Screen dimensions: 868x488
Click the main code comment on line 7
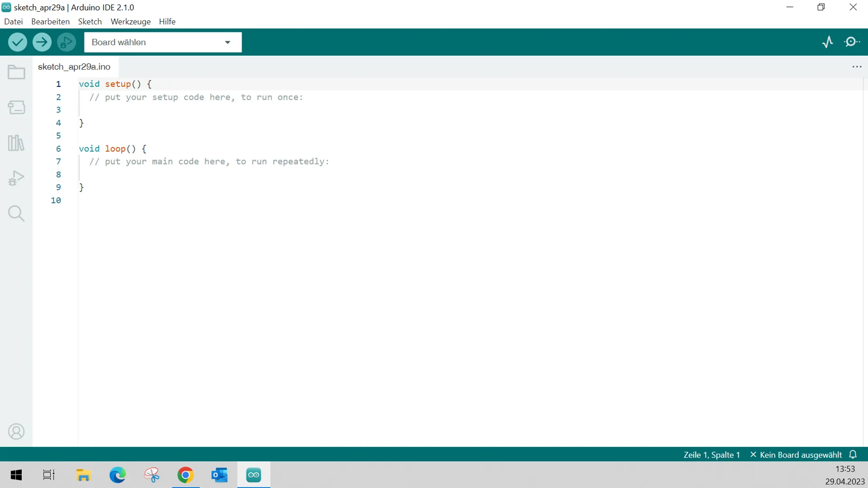tap(209, 162)
